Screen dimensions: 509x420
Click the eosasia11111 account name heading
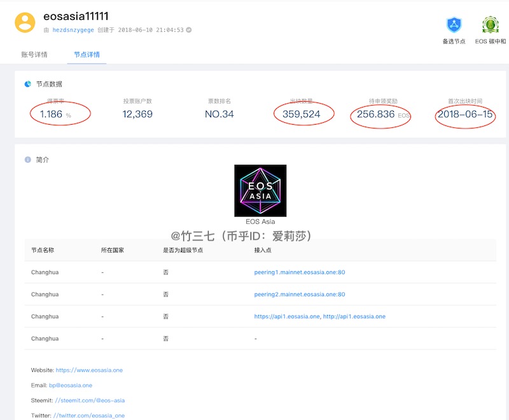(76, 17)
